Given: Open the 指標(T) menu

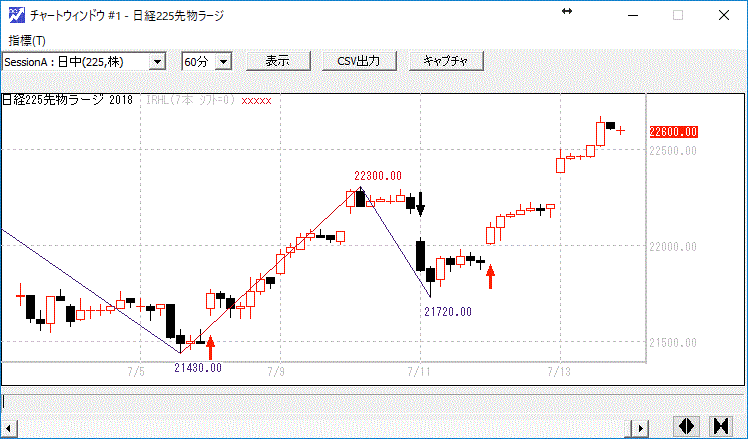Looking at the screenshot, I should tap(27, 41).
